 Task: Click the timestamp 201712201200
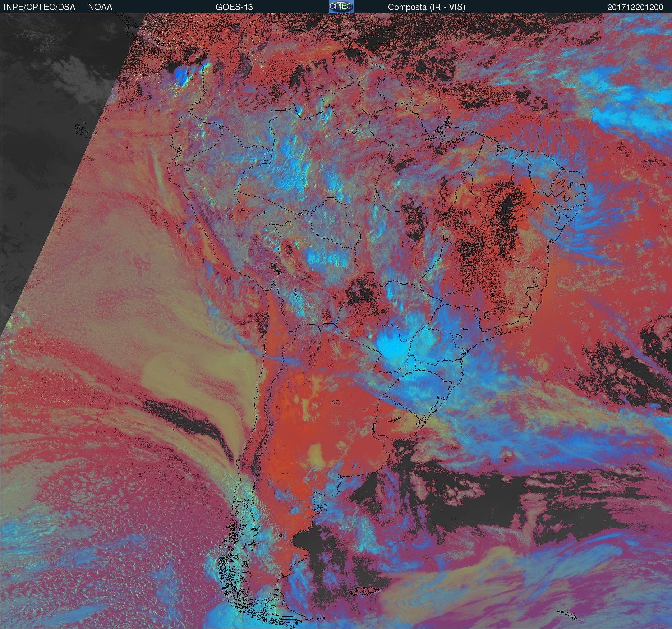click(635, 8)
